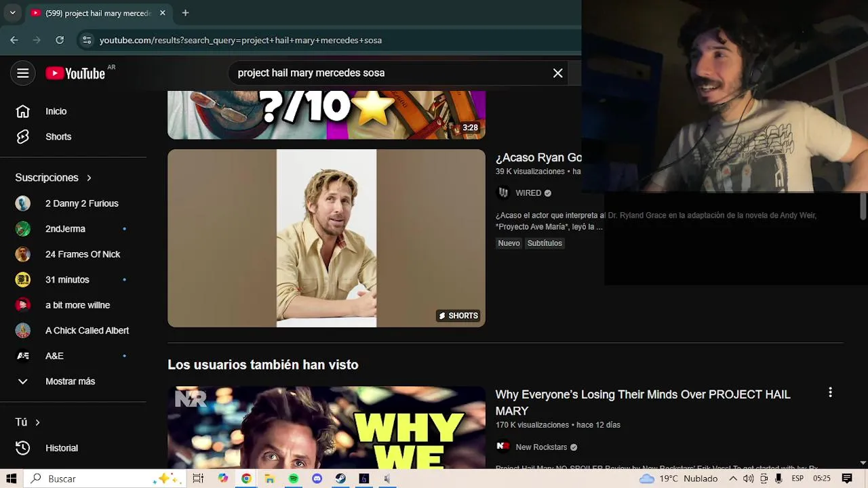This screenshot has height=488, width=868.
Task: Click the 2 Danny 2 Furious avatar
Action: 23,203
